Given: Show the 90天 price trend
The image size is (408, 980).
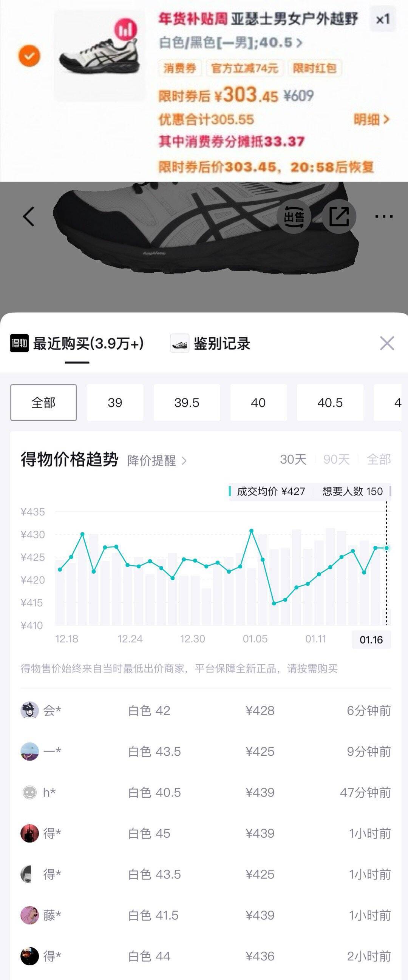Looking at the screenshot, I should click(x=337, y=459).
